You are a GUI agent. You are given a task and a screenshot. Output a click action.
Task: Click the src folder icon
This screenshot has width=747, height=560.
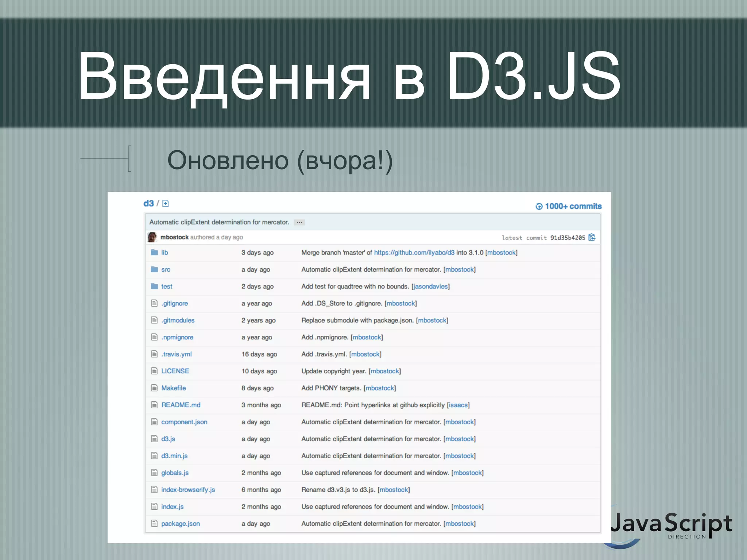tap(154, 269)
